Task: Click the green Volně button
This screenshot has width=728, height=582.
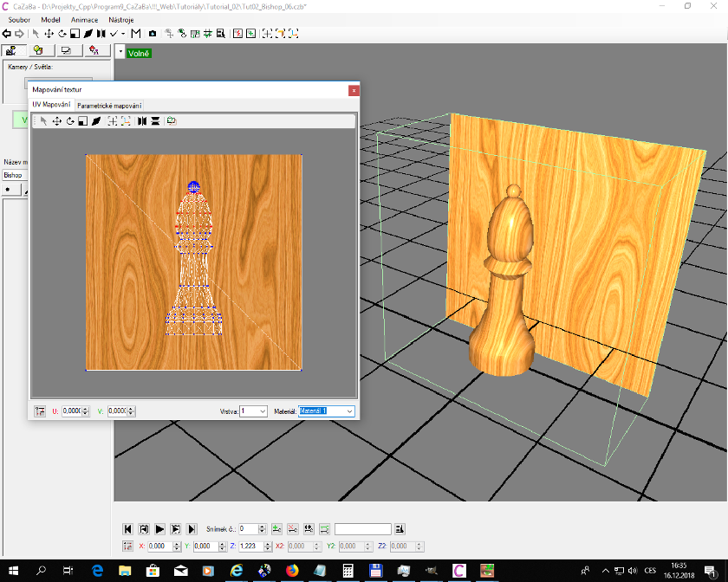Action: click(139, 54)
